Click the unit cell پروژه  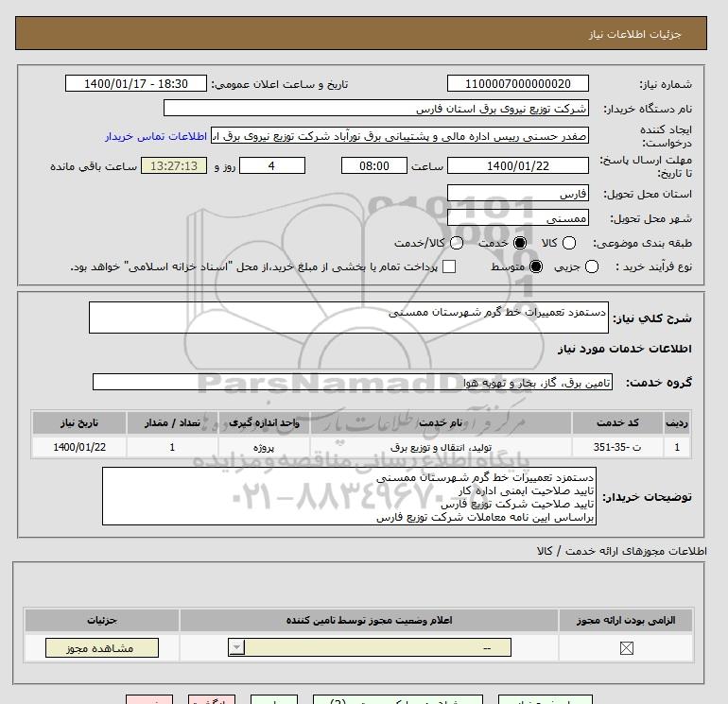264,447
